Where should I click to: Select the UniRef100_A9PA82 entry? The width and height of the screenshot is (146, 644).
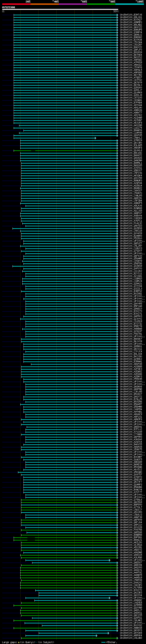point(131,60)
